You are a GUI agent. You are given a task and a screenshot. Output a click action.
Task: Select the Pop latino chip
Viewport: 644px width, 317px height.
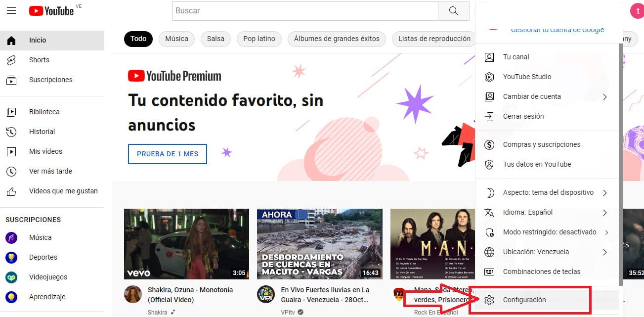pyautogui.click(x=259, y=39)
